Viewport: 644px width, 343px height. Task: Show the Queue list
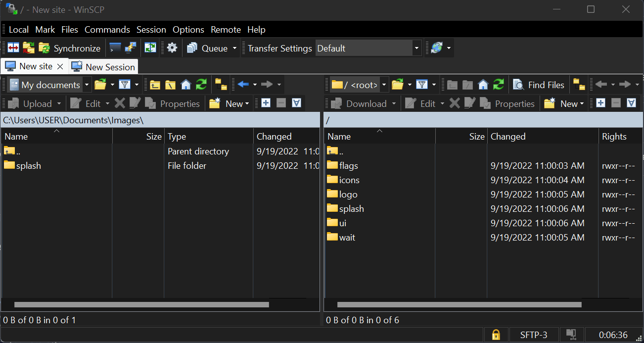207,48
